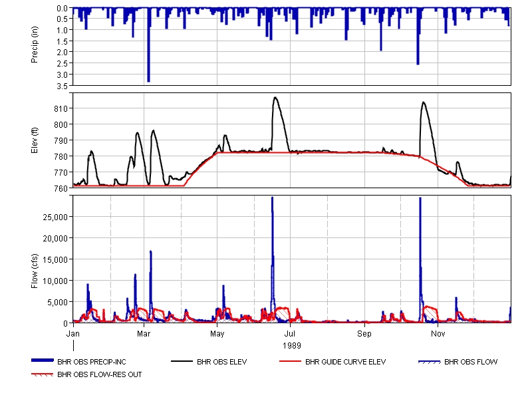Click the 10,000 flow axis tick label
Image resolution: width=532 pixels, height=417 pixels.
tap(55, 281)
